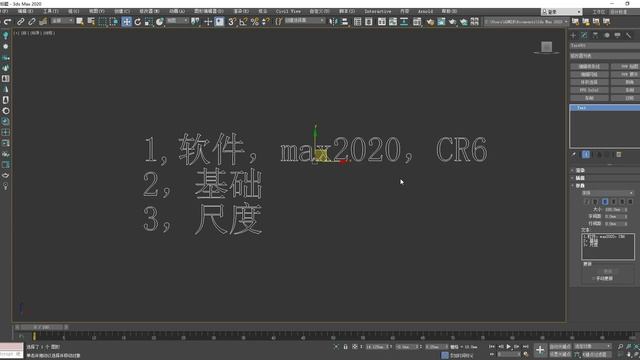The width and height of the screenshot is (640, 360).
Task: Activate the Select and Rotate tool
Action: pyautogui.click(x=138, y=22)
